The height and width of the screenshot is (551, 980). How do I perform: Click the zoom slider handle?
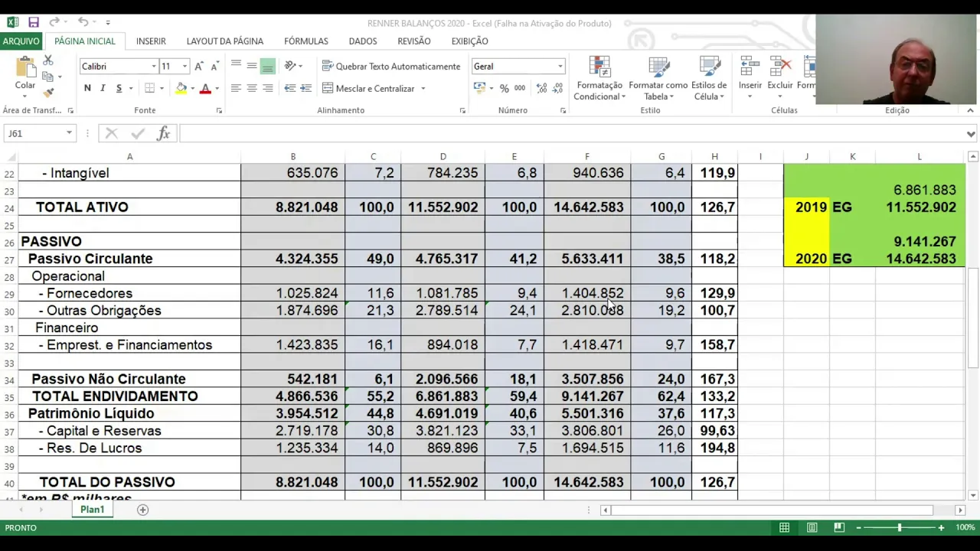tap(900, 527)
